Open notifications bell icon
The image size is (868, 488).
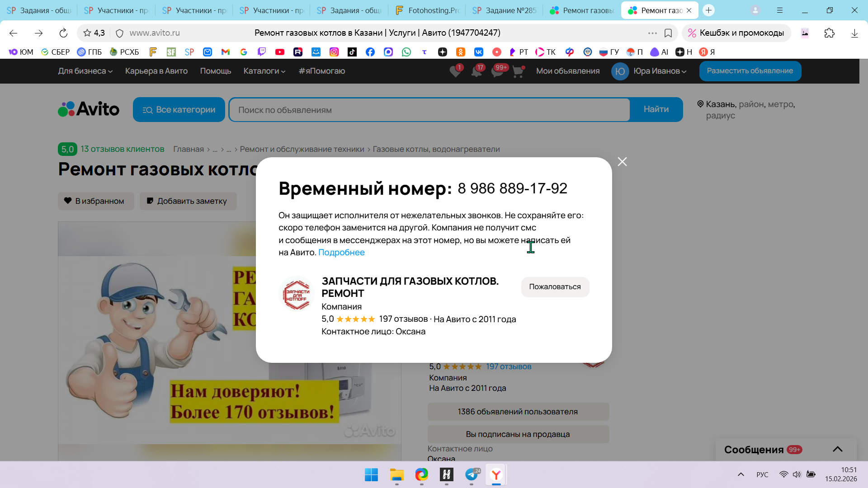[x=476, y=71]
